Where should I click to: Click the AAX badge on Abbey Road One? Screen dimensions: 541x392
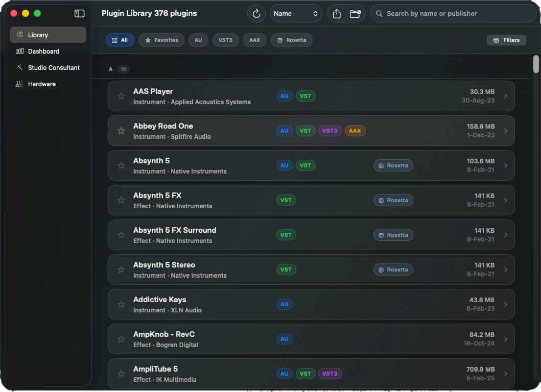(x=355, y=131)
